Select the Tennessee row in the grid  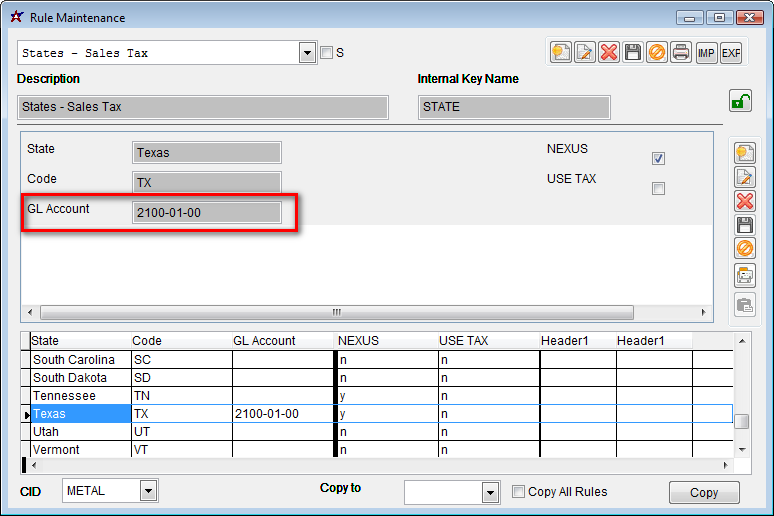pos(80,396)
